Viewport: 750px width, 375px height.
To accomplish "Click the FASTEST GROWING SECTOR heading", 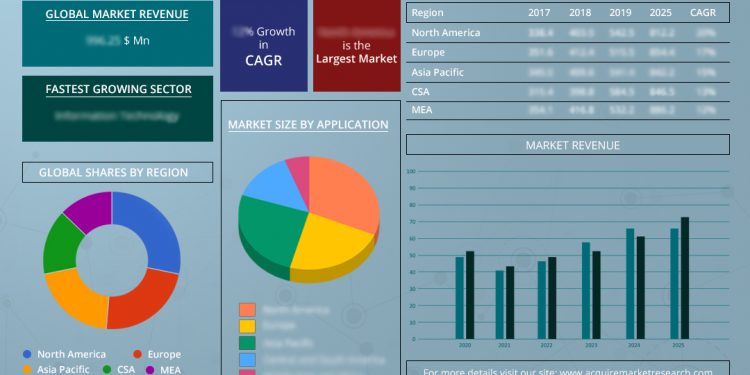I will [x=119, y=89].
